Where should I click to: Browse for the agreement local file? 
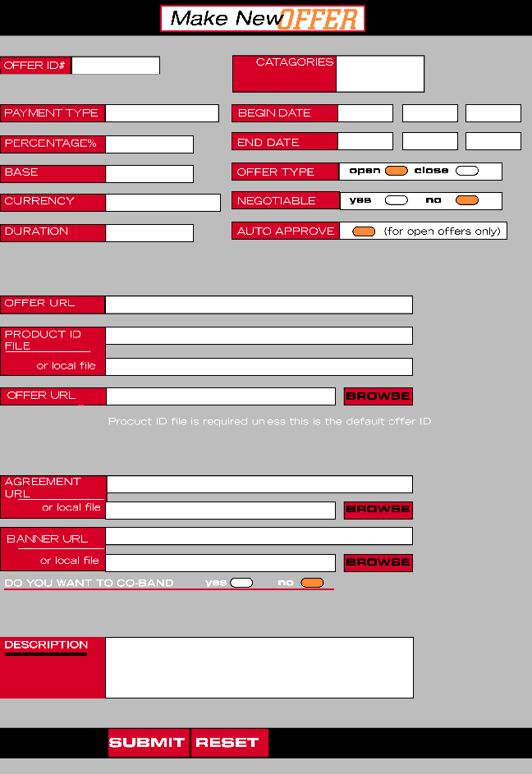tap(378, 510)
